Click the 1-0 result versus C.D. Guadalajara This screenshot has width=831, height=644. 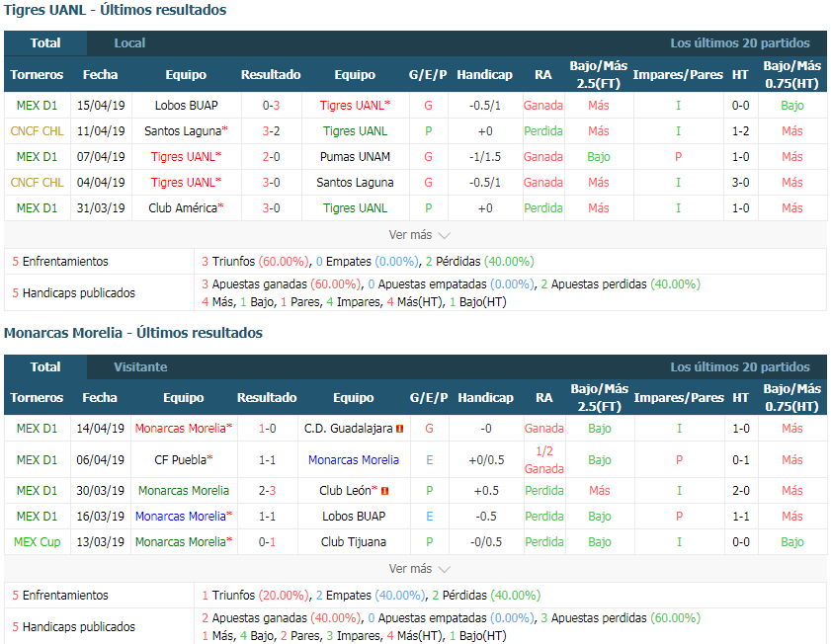point(267,429)
